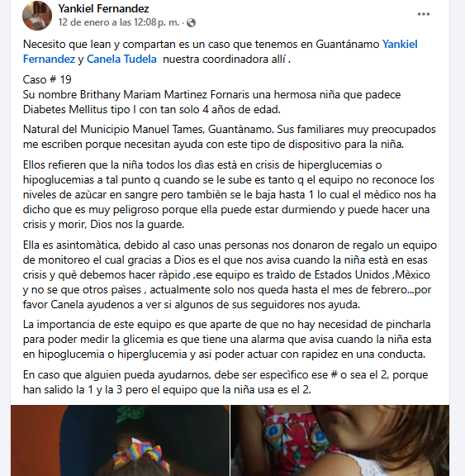Open the right photo with floral dress

[339, 440]
